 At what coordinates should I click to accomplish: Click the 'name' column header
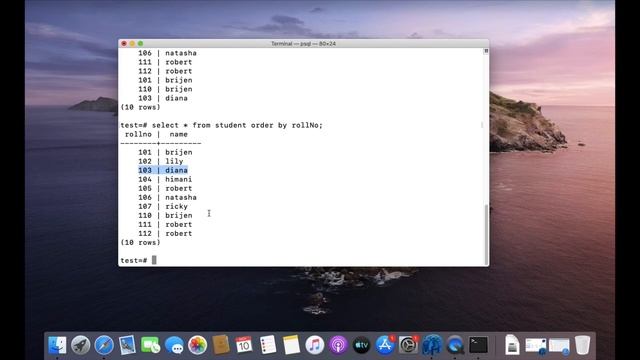(x=178, y=134)
